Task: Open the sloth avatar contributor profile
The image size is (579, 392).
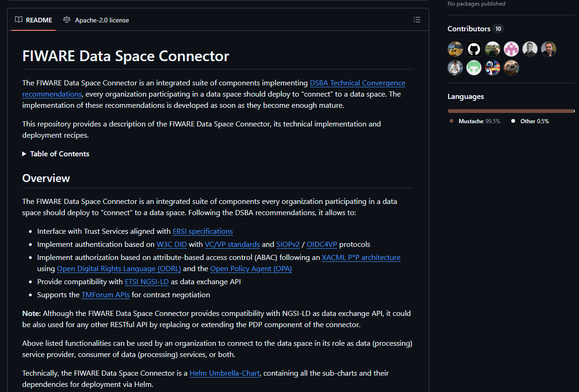Action: coord(511,68)
